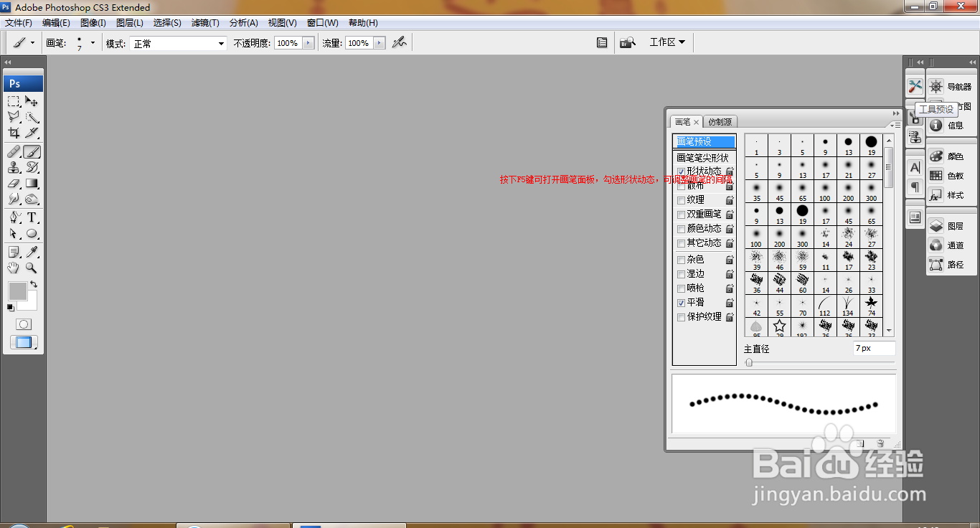Open the Channels panel
Viewport: 980px width, 528px height.
[947, 245]
